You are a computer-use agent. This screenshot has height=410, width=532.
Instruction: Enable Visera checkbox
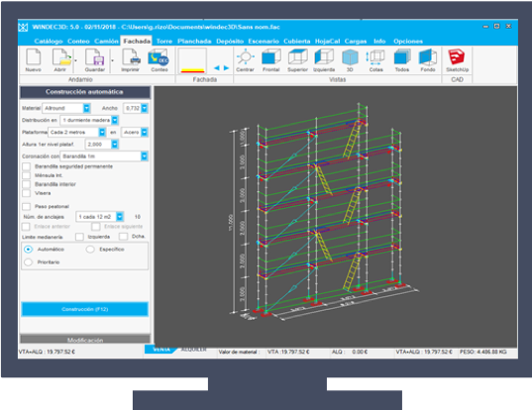click(26, 193)
